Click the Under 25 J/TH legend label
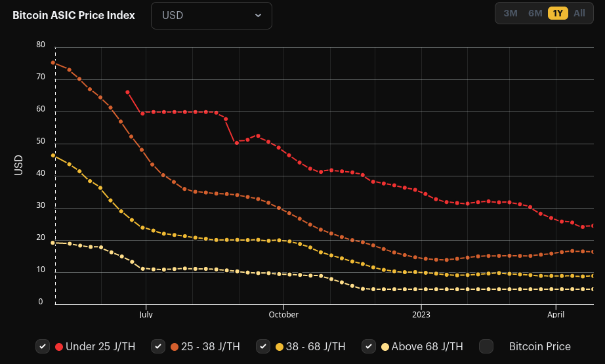This screenshot has width=605, height=364. [100, 347]
